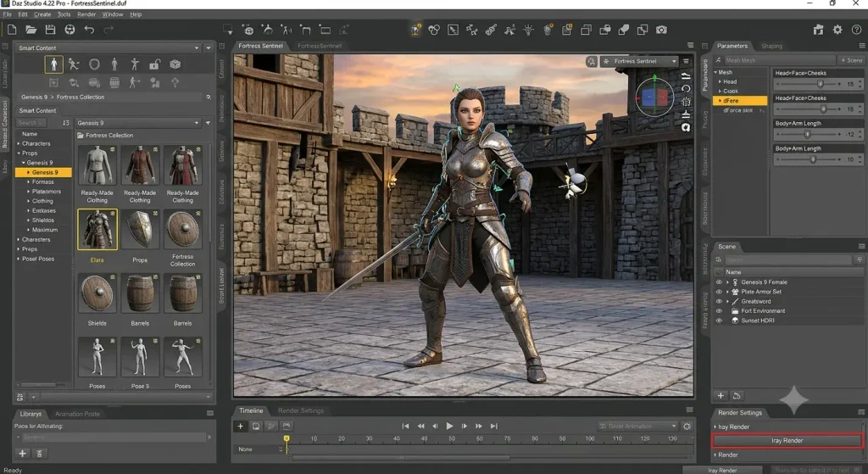Open the Smart Content pane dropdown
This screenshot has width=868, height=474.
point(106,48)
